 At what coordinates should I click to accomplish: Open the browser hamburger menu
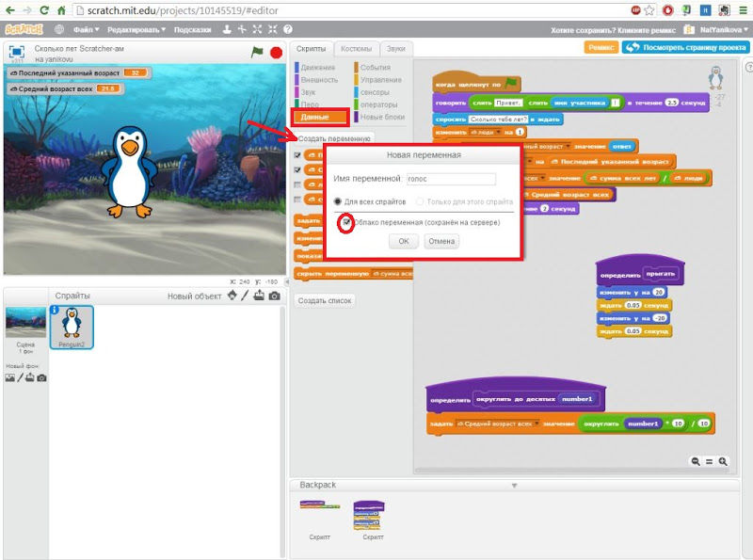[744, 10]
